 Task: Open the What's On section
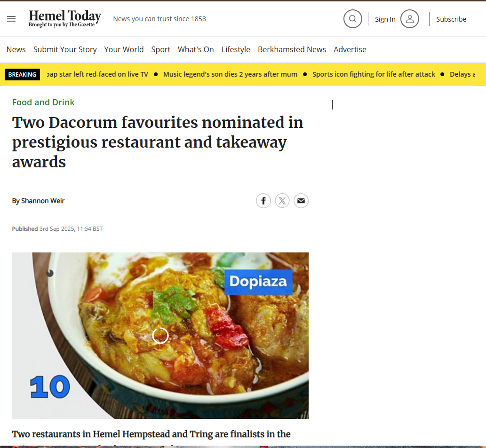(196, 49)
